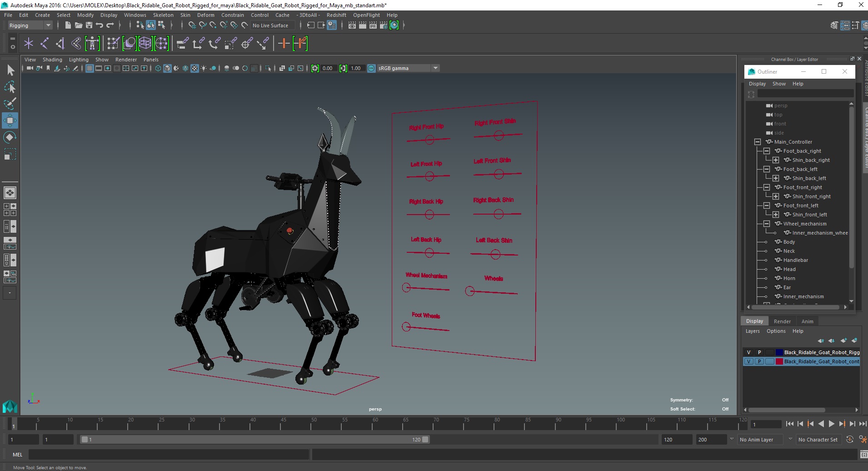Expand Shin_front_left node in Outliner
This screenshot has height=471, width=868.
[x=776, y=215]
